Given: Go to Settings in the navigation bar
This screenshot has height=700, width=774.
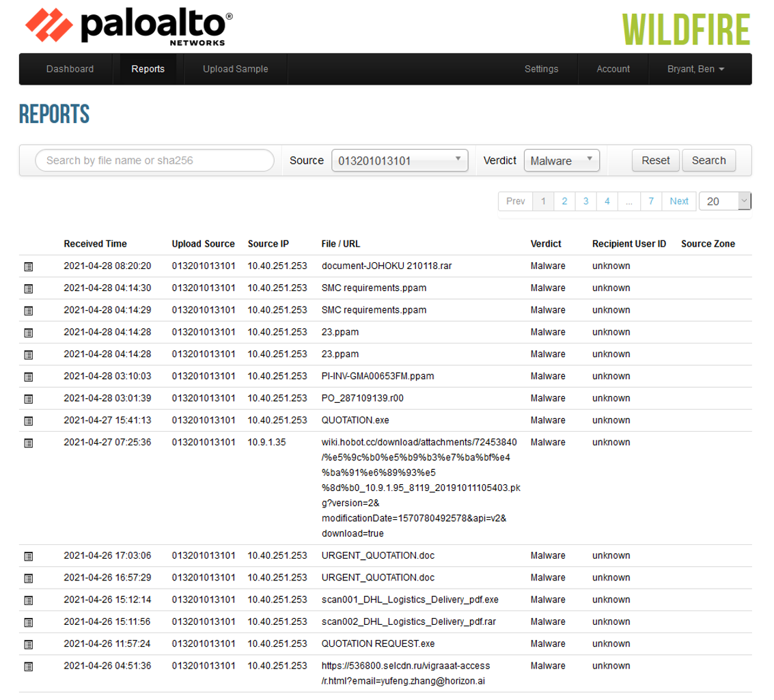Looking at the screenshot, I should pos(541,69).
